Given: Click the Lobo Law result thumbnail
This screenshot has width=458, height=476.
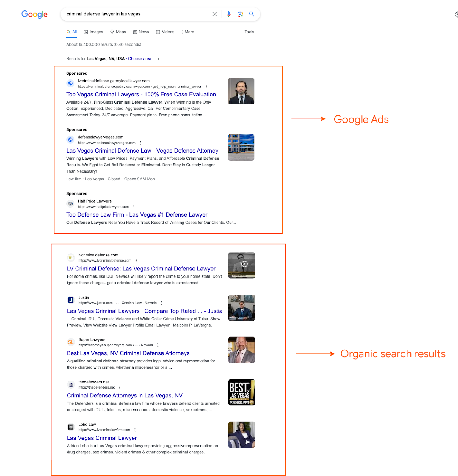Looking at the screenshot, I should [241, 435].
